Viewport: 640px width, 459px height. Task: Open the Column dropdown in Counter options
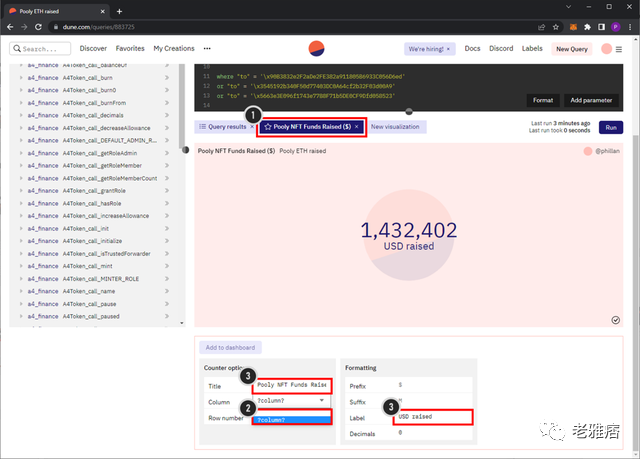pos(291,401)
